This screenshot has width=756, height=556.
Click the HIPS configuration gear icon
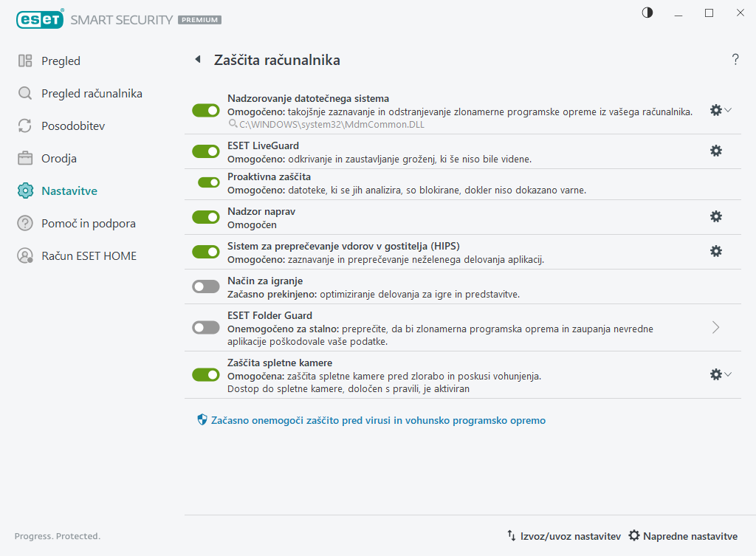715,251
